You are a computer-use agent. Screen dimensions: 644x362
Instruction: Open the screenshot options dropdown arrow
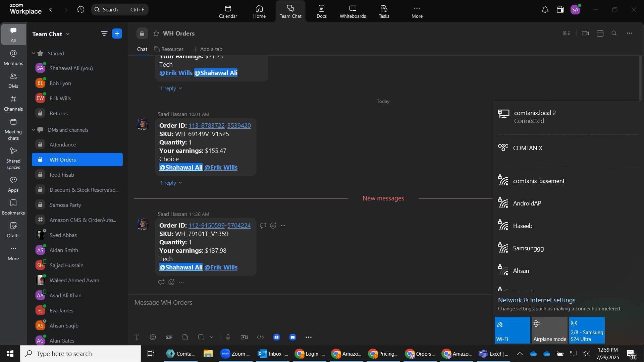point(212,337)
